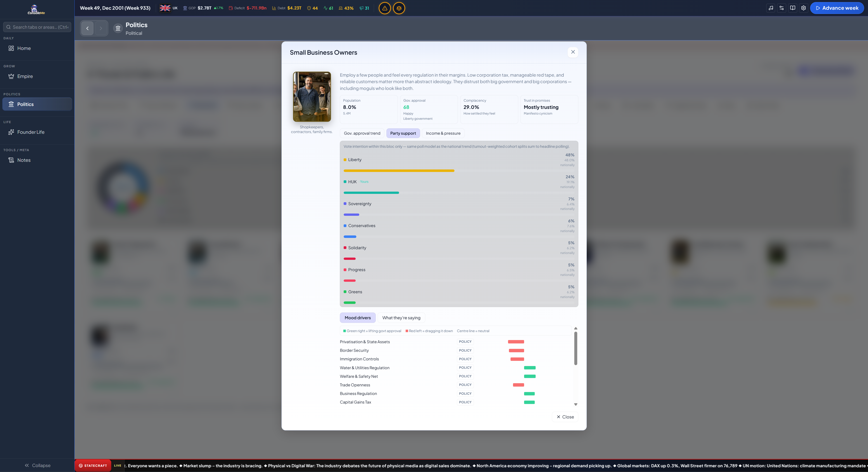Viewport: 868px width, 472px height.
Task: Click the GDP bank icon stat
Action: coord(185,8)
